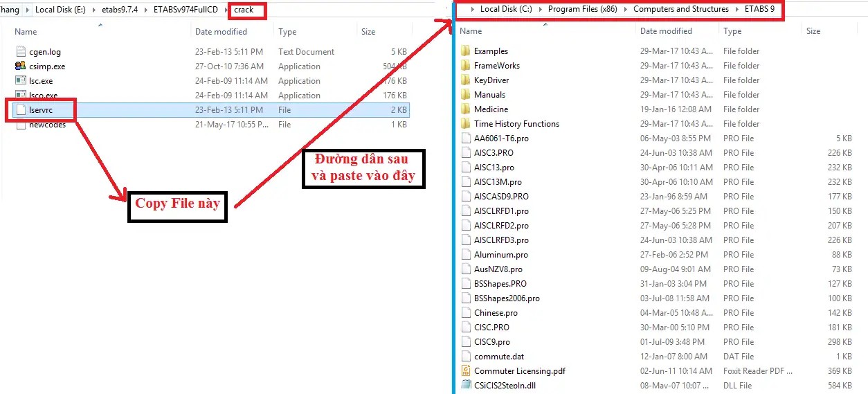This screenshot has height=394, width=868.
Task: Select the cgen.log file icon
Action: (20, 52)
